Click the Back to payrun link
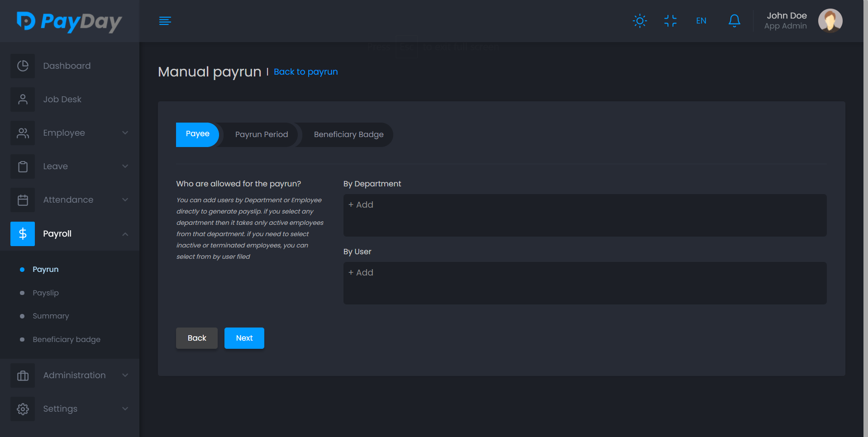Image resolution: width=868 pixels, height=437 pixels. pos(305,72)
